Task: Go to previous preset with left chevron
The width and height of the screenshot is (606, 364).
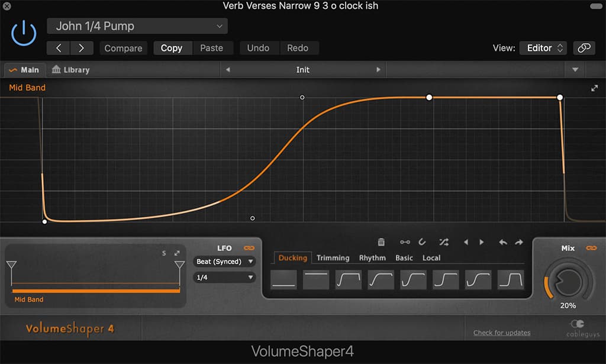Action: 59,48
